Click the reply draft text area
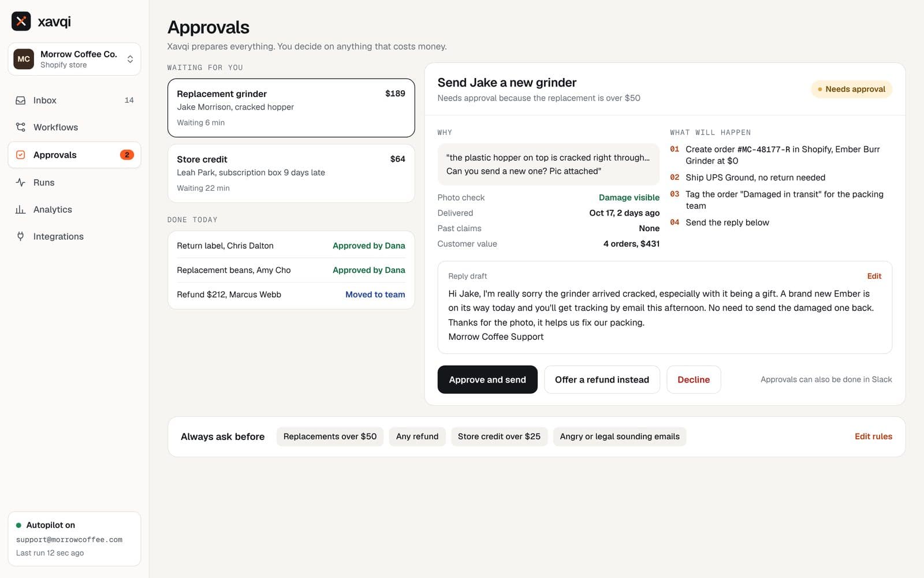Image resolution: width=924 pixels, height=578 pixels. (x=665, y=315)
